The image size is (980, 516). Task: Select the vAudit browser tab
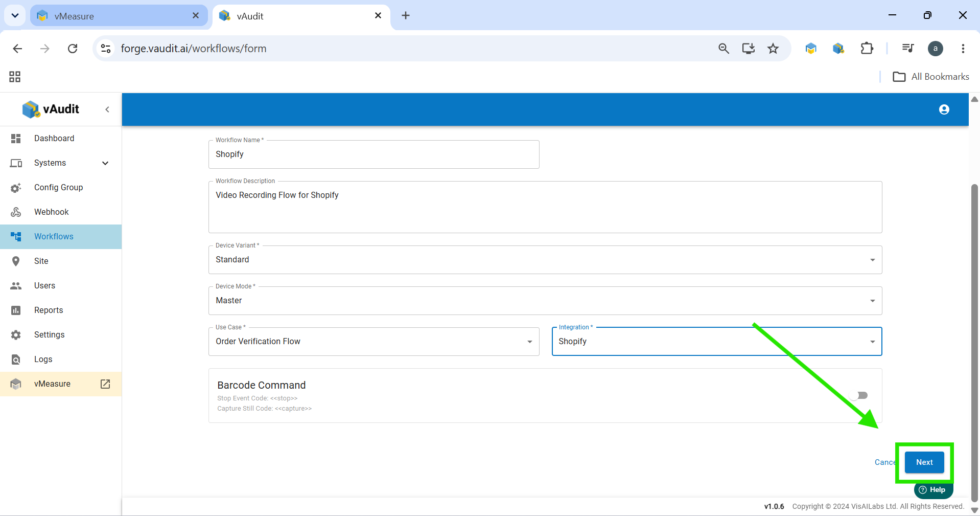click(301, 16)
